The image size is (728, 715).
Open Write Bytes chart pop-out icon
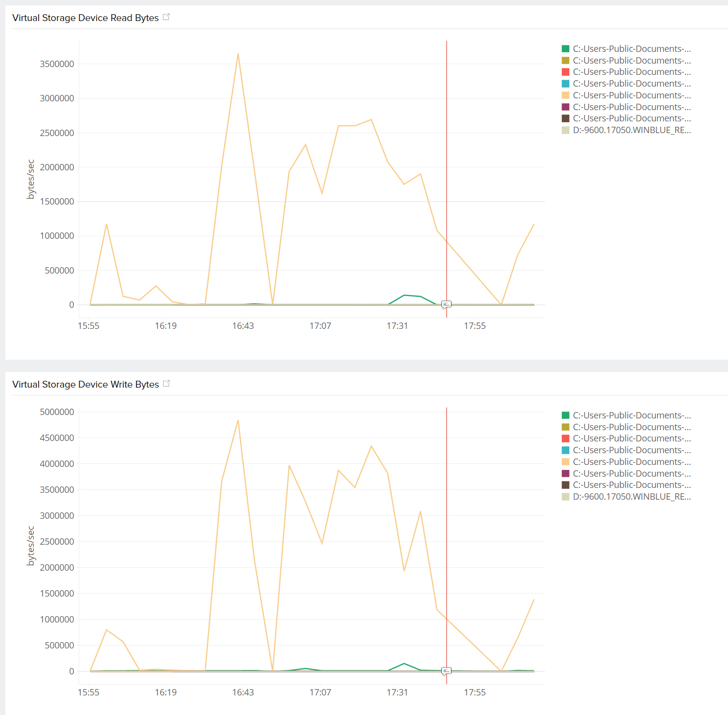point(166,384)
